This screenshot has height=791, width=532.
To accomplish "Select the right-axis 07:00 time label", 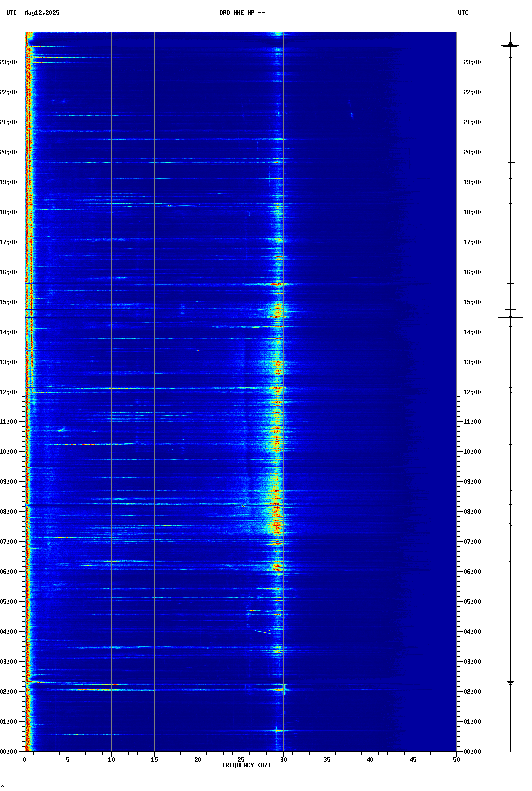I will [472, 542].
